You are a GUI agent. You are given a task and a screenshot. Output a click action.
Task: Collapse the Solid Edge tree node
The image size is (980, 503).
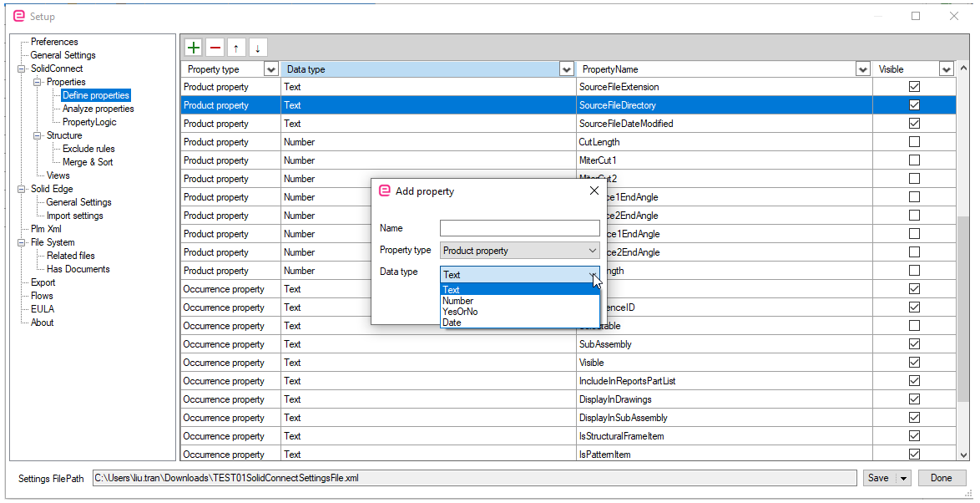pyautogui.click(x=21, y=189)
